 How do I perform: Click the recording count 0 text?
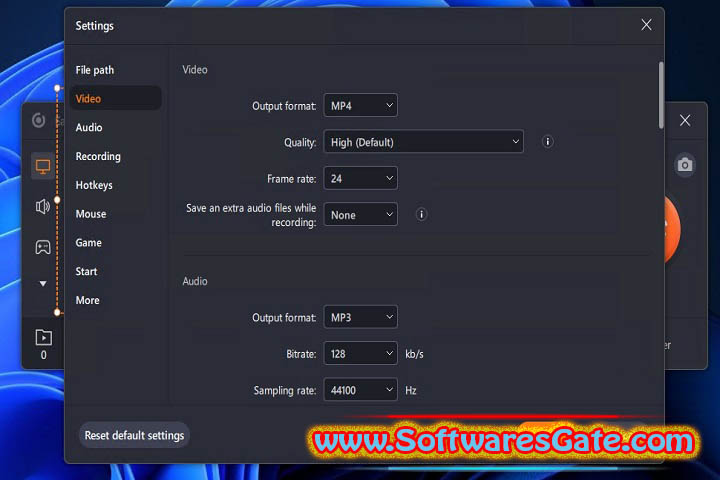(x=44, y=355)
